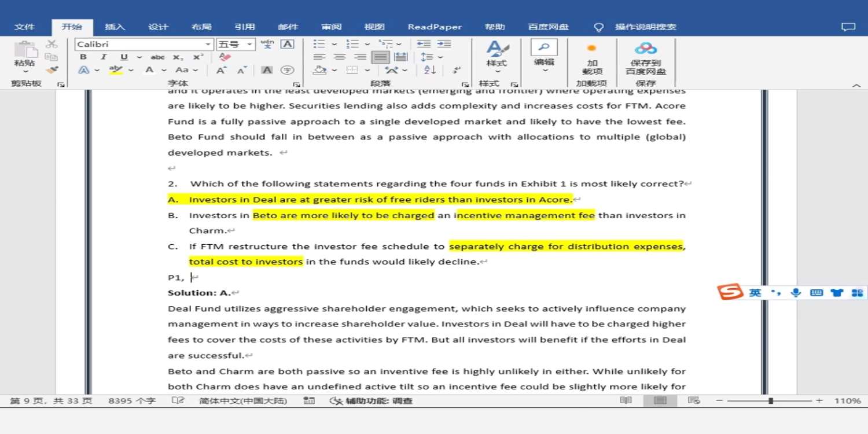Image resolution: width=868 pixels, height=434 pixels.
Task: Apply character shading
Action: coord(267,70)
